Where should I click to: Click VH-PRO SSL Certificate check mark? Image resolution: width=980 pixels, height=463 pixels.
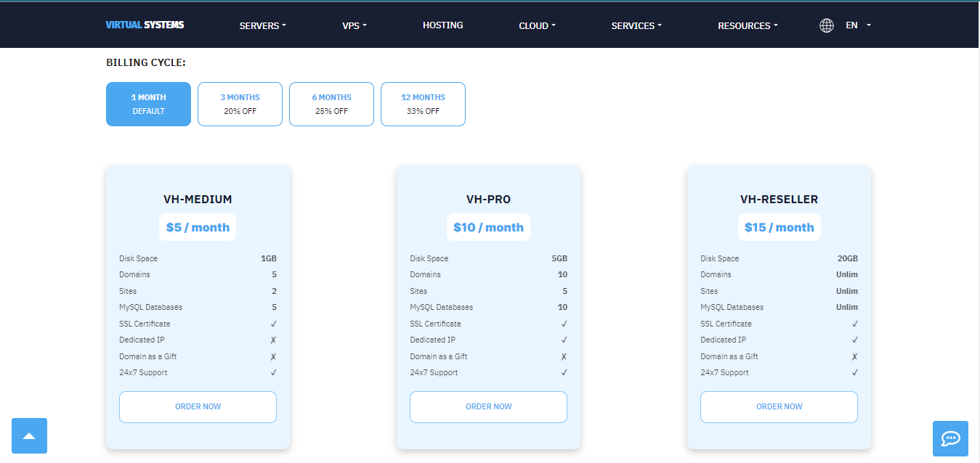(564, 324)
